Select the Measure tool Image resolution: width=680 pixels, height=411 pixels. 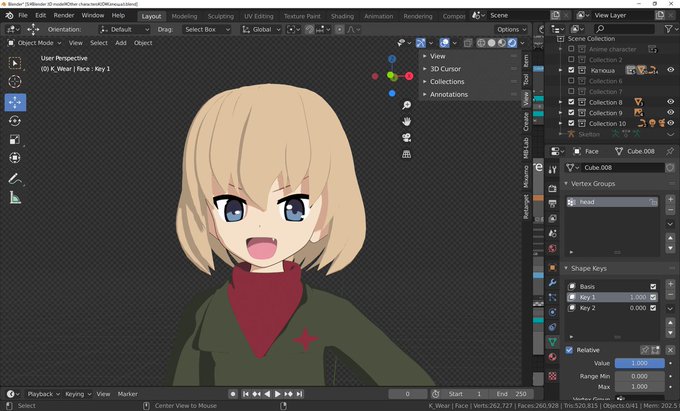(15, 198)
